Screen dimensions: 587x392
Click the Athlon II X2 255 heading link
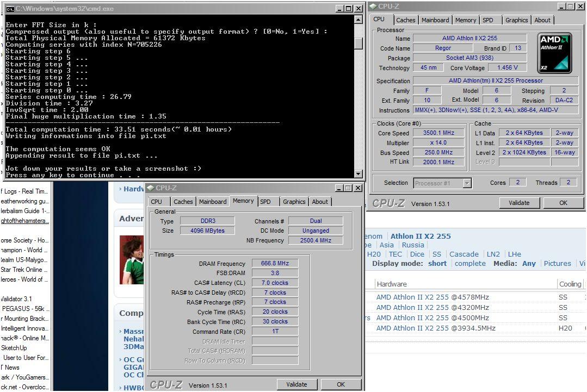421,236
